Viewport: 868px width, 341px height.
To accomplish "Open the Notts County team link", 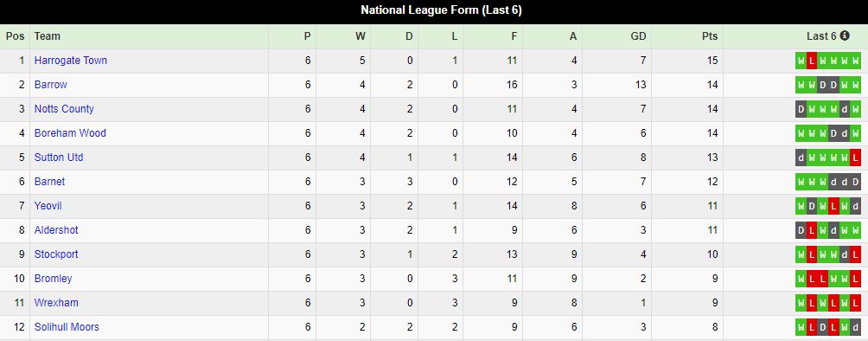I will [64, 109].
